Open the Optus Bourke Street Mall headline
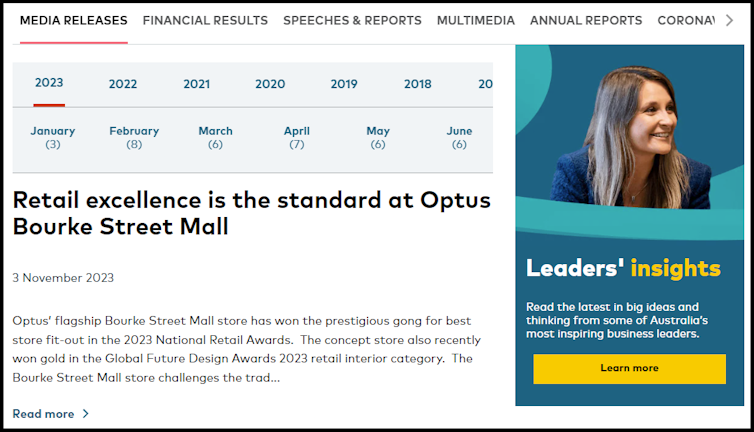This screenshot has height=432, width=754. click(251, 213)
